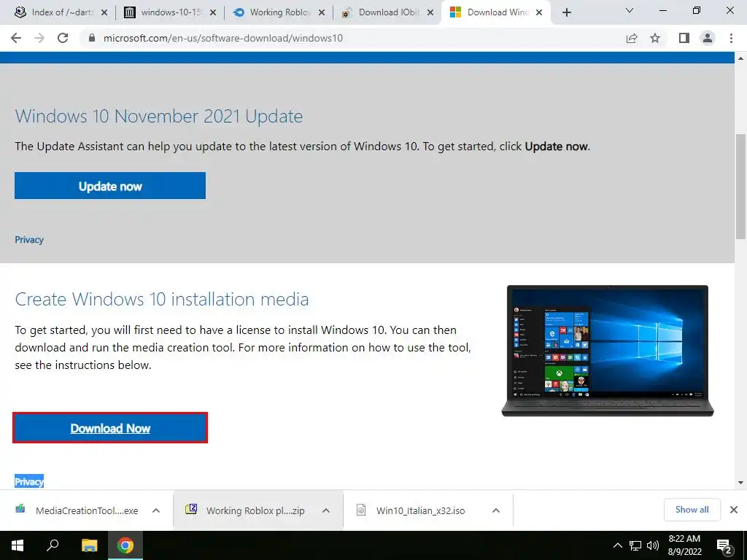Open the highlighted Privacy link below Download Now
This screenshot has height=560, width=747.
point(29,481)
